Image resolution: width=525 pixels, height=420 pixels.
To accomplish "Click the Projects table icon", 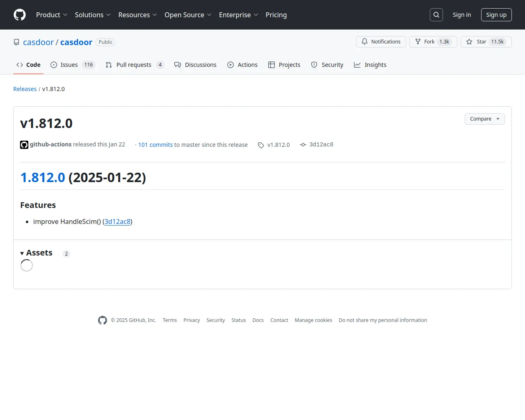I will click(x=272, y=65).
